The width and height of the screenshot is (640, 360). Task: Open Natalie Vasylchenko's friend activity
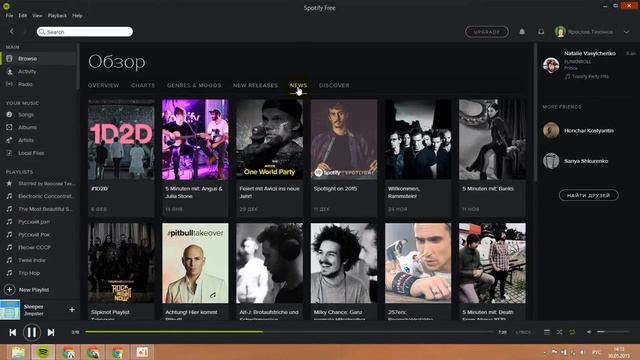589,64
